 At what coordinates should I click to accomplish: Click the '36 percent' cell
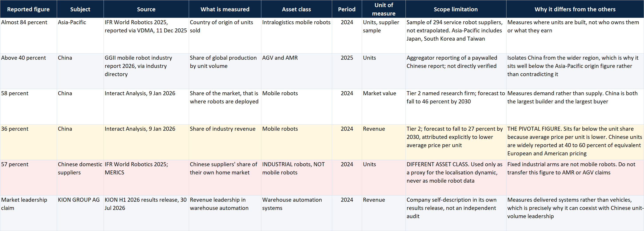click(x=28, y=142)
